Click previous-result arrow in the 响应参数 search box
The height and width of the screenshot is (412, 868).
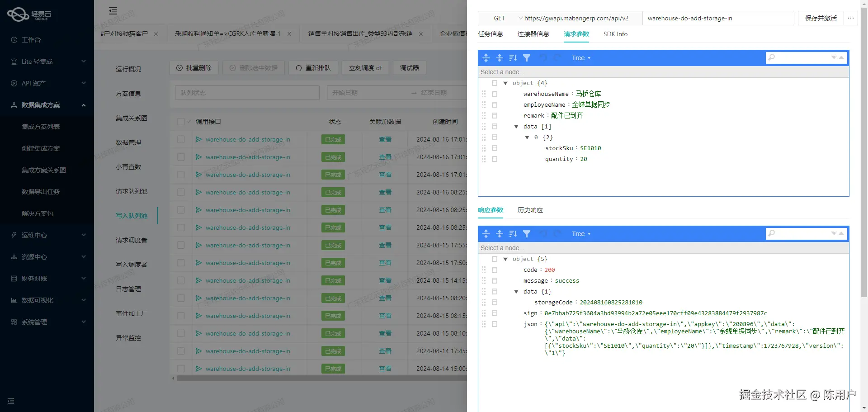[x=841, y=234]
